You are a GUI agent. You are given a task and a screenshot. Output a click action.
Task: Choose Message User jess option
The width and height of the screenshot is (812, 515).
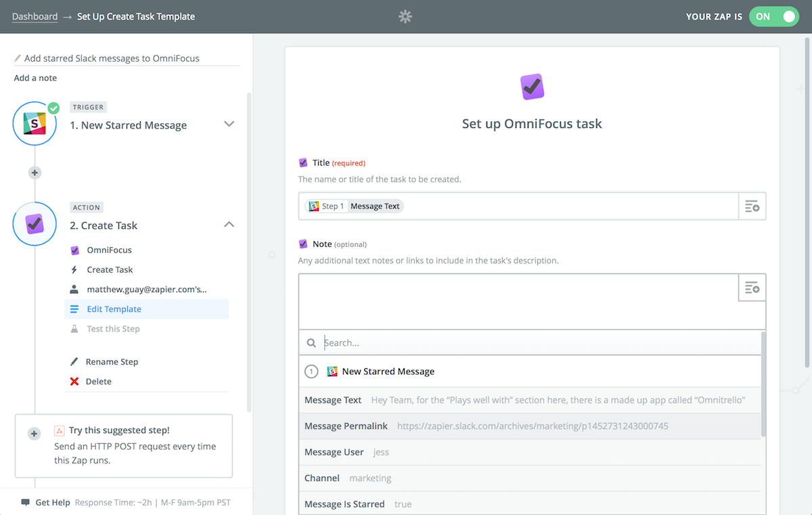pyautogui.click(x=530, y=452)
